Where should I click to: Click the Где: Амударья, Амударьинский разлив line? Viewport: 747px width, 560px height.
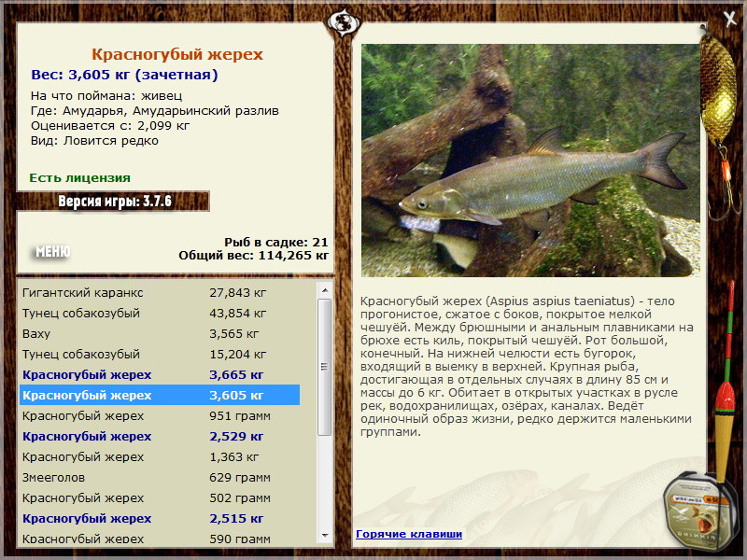click(155, 111)
